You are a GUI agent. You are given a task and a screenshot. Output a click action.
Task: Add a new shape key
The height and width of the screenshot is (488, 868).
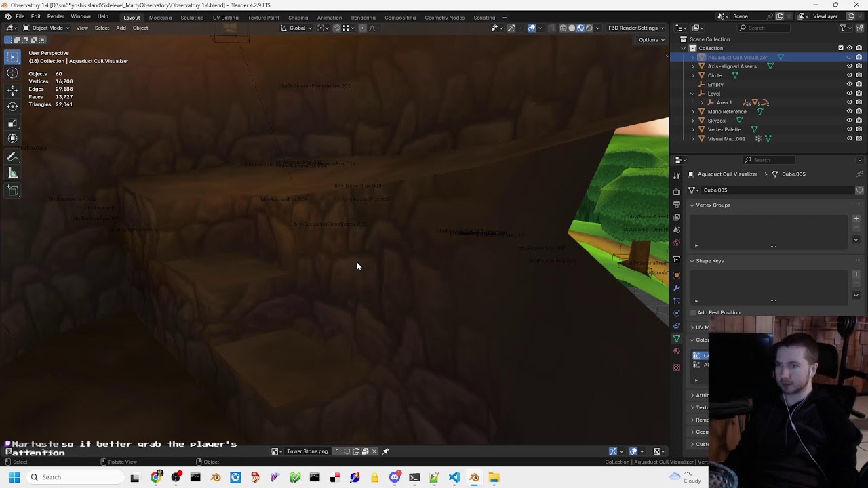click(x=856, y=274)
